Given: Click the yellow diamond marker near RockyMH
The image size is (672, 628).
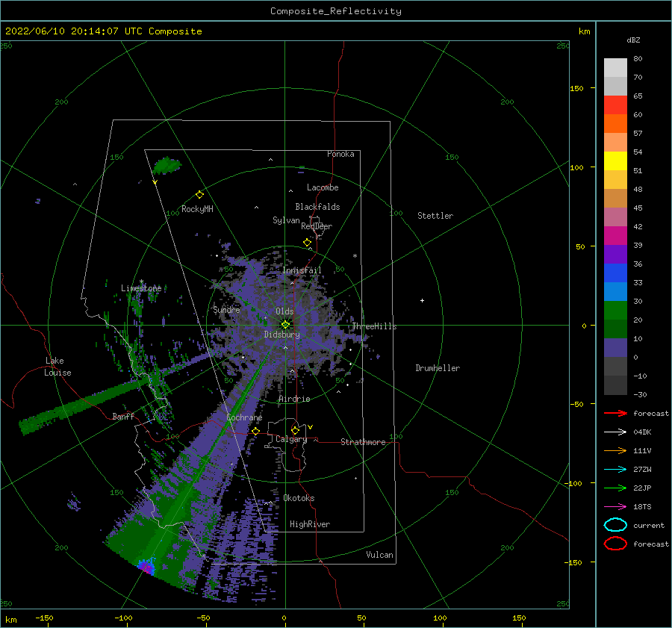Looking at the screenshot, I should tap(199, 195).
